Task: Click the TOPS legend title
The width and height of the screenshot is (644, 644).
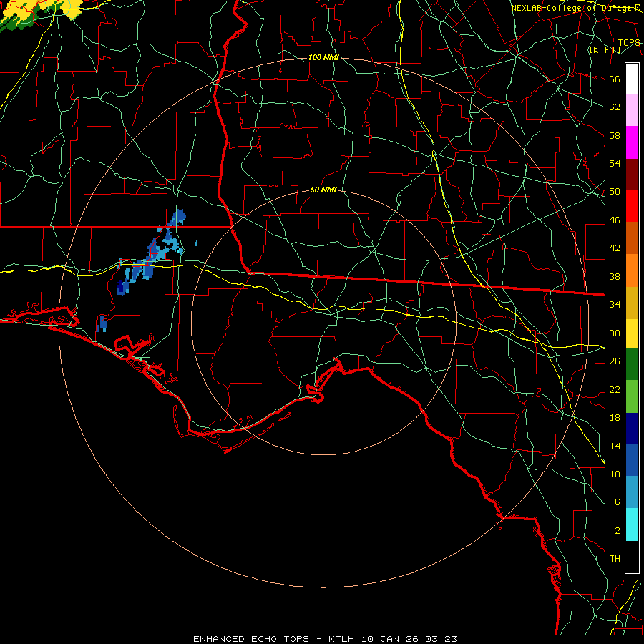Action: pyautogui.click(x=629, y=42)
